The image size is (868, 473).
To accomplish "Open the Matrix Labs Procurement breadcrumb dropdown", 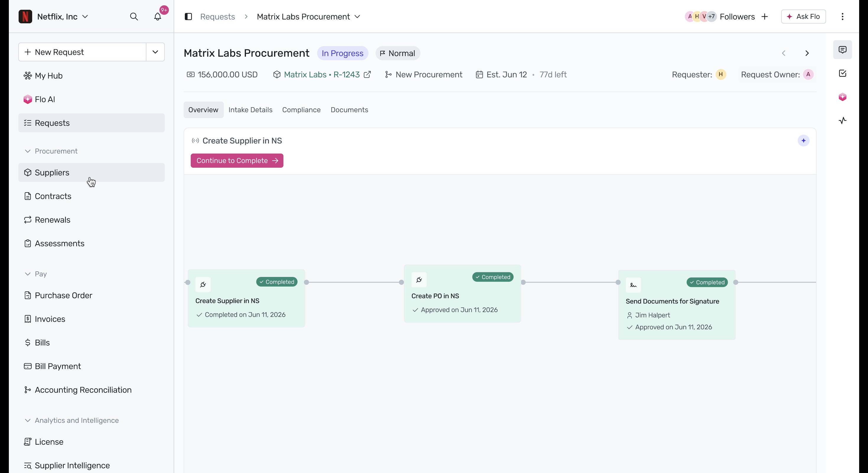I will point(358,17).
